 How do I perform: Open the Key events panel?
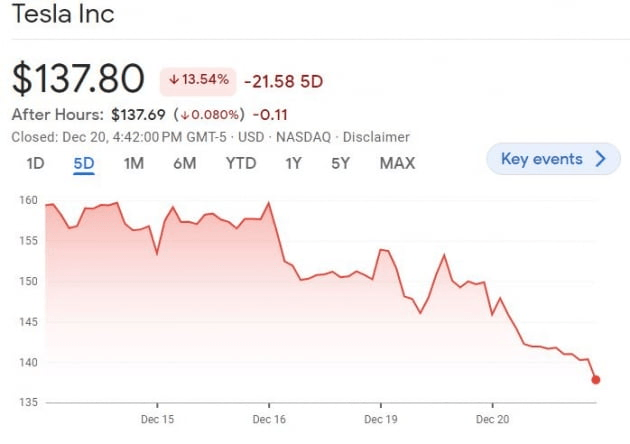point(553,159)
